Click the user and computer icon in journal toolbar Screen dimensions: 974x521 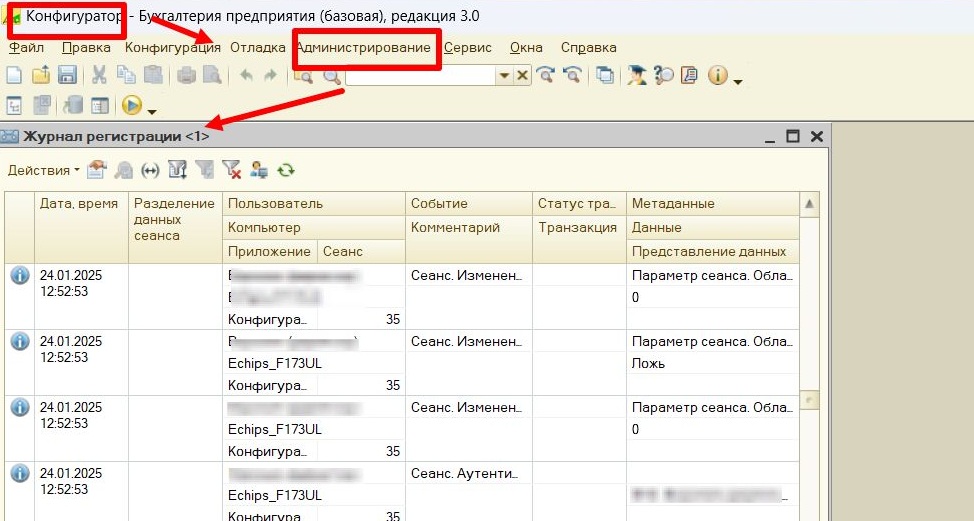(259, 170)
